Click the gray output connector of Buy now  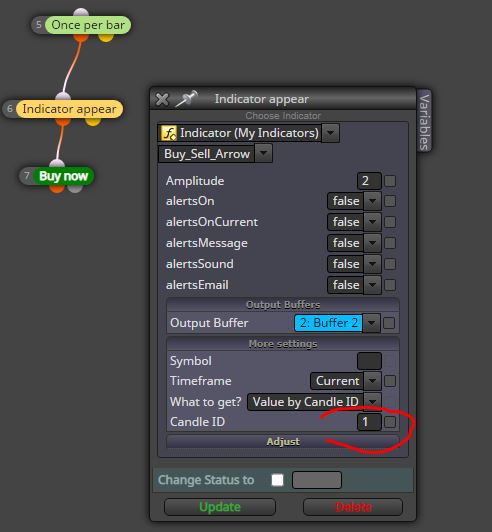pyautogui.click(x=75, y=188)
